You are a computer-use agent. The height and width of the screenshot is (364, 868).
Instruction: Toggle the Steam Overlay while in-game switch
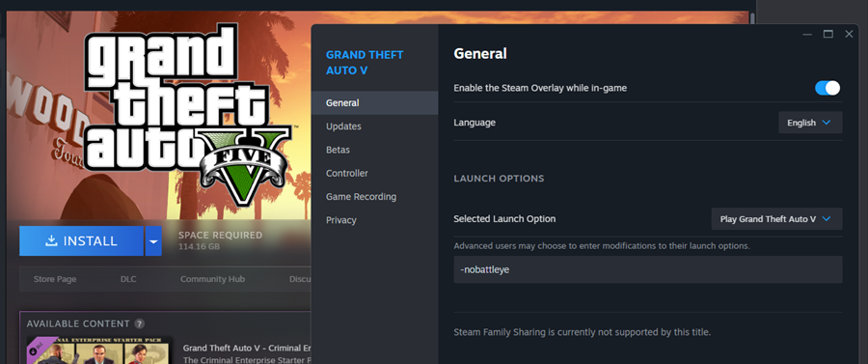pyautogui.click(x=827, y=88)
